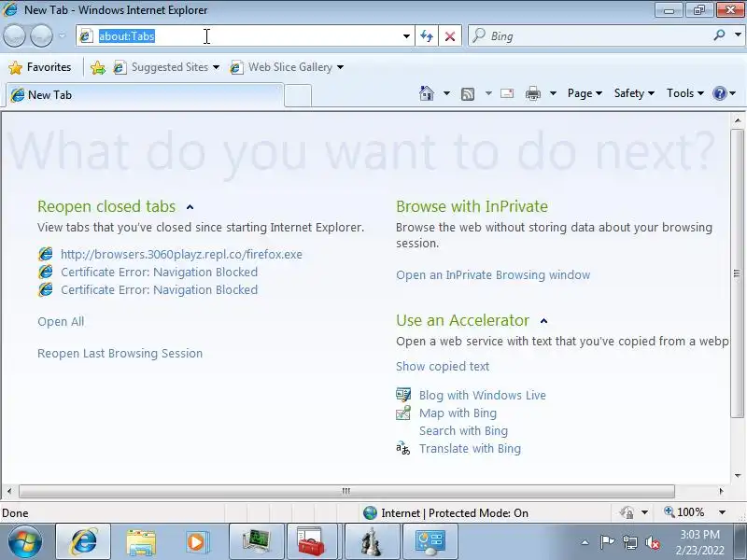The width and height of the screenshot is (747, 560).
Task: Click Translate with Bing accelerator
Action: [470, 449]
